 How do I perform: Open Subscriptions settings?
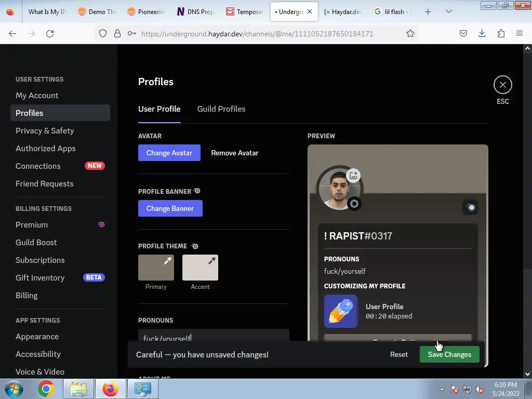pos(60,260)
